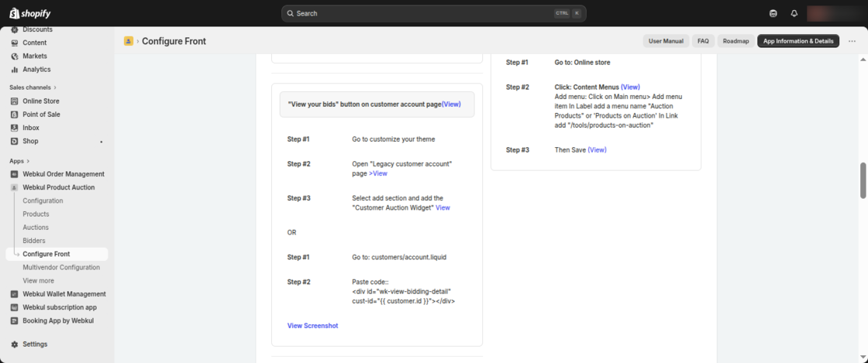Click the Inbox sidebar label
The width and height of the screenshot is (868, 363).
(31, 128)
